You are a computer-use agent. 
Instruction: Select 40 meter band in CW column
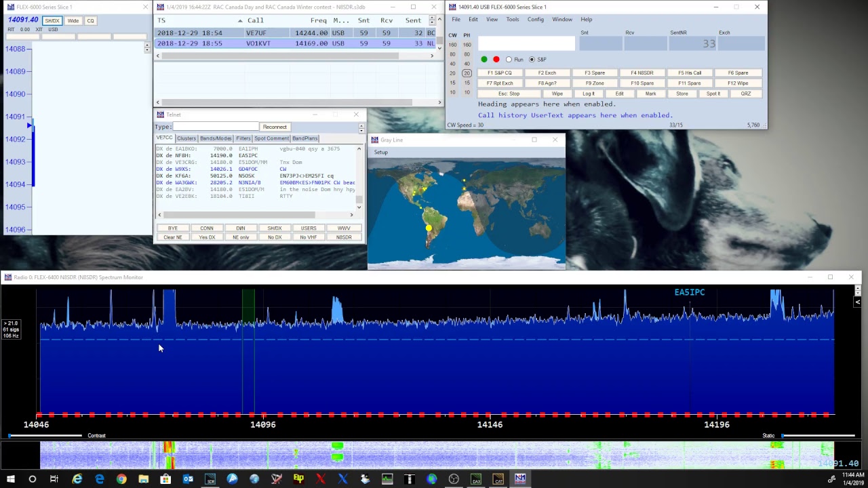pos(452,64)
